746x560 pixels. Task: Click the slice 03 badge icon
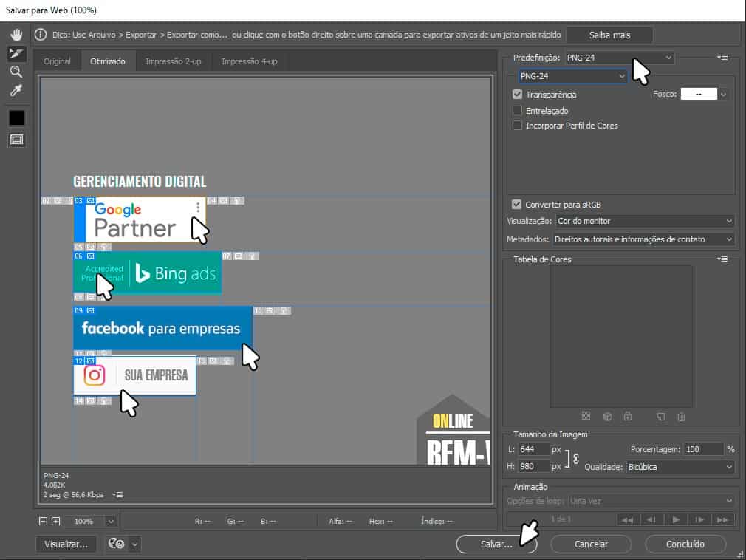pos(90,201)
